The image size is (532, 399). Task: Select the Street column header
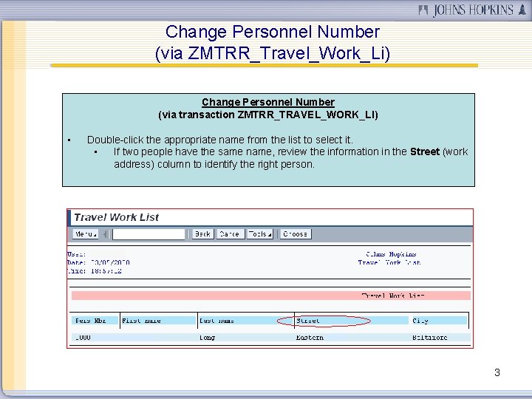click(x=352, y=321)
